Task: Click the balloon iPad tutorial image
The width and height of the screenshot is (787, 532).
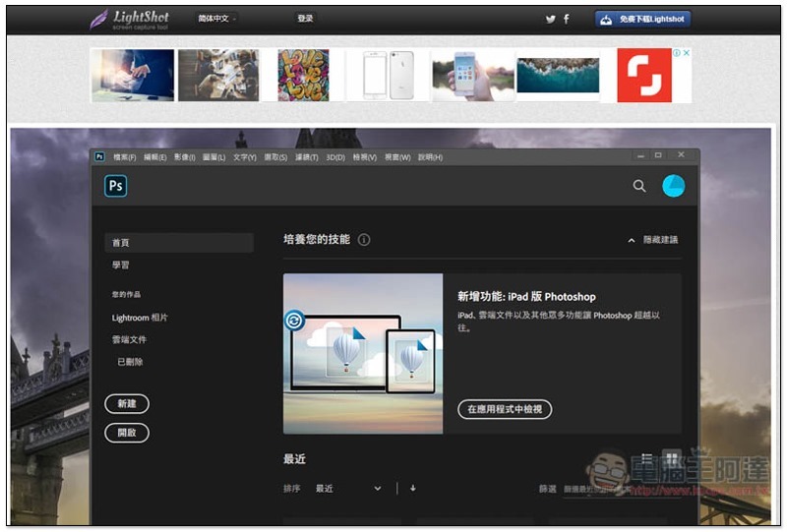Action: pos(363,354)
